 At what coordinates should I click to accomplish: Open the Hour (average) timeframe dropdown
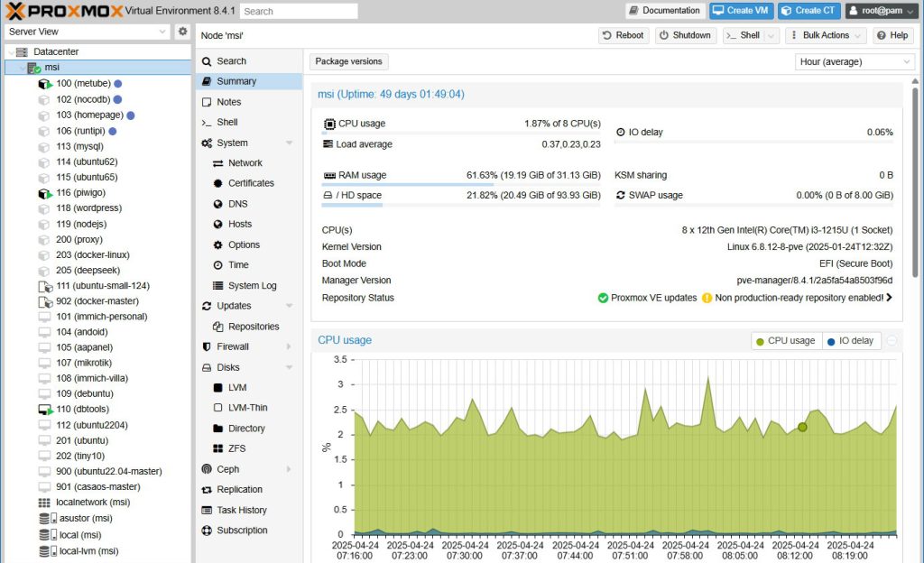point(906,62)
